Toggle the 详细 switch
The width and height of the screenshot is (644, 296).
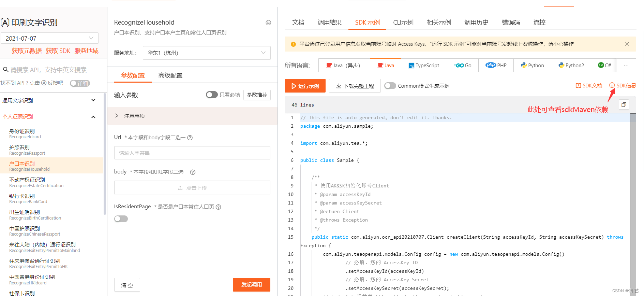tap(80, 83)
